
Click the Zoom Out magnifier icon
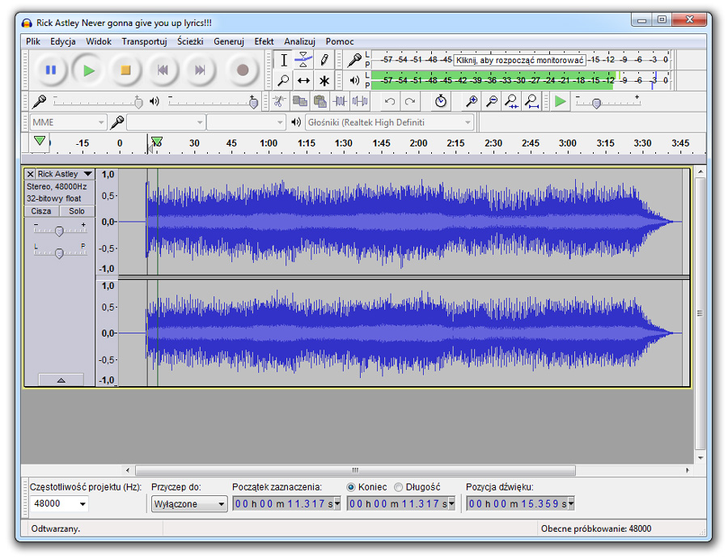(x=492, y=101)
